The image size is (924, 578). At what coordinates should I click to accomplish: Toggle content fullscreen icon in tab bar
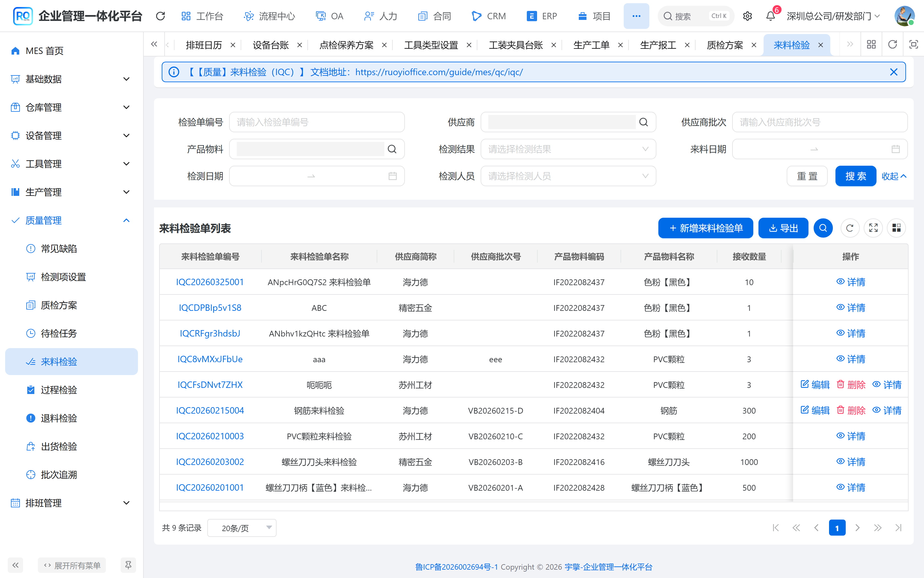tap(913, 45)
